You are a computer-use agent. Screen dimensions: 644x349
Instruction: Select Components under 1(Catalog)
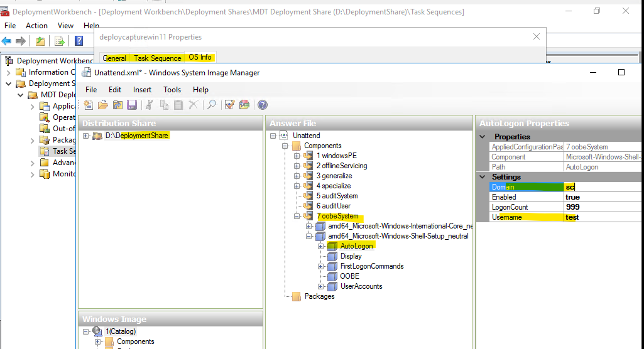click(136, 341)
